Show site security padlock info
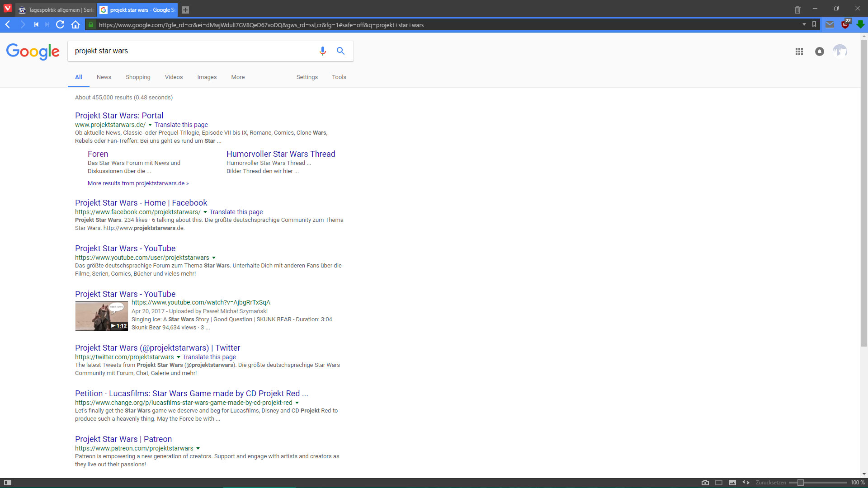 (91, 24)
